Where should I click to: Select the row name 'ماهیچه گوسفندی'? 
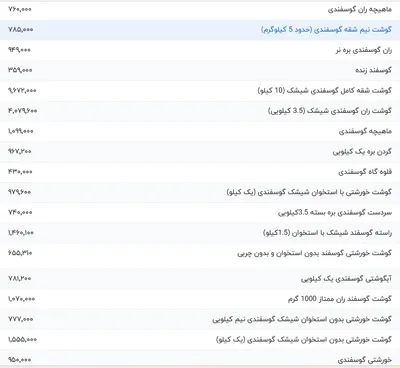click(x=365, y=131)
